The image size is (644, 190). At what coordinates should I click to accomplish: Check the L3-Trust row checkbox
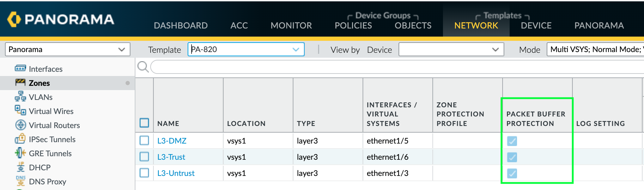[144, 157]
